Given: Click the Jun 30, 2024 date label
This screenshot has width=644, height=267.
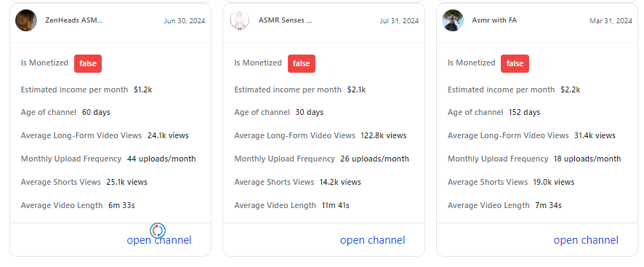Looking at the screenshot, I should [x=185, y=20].
